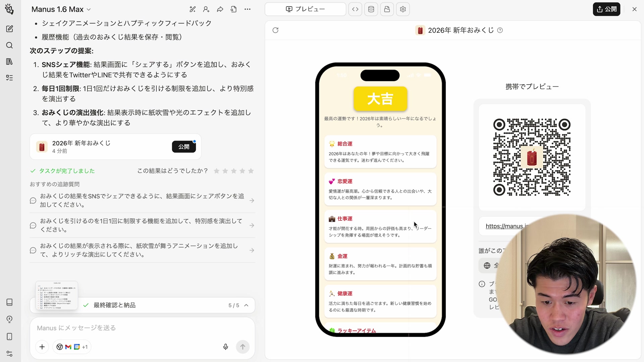Screen dimensions: 644x362
Task: Open search in the left sidebar
Action: coord(9,45)
